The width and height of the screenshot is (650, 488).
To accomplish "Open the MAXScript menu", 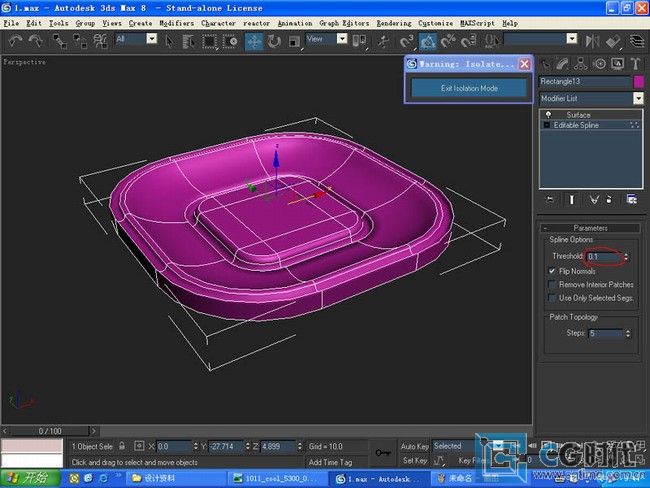I will click(477, 23).
